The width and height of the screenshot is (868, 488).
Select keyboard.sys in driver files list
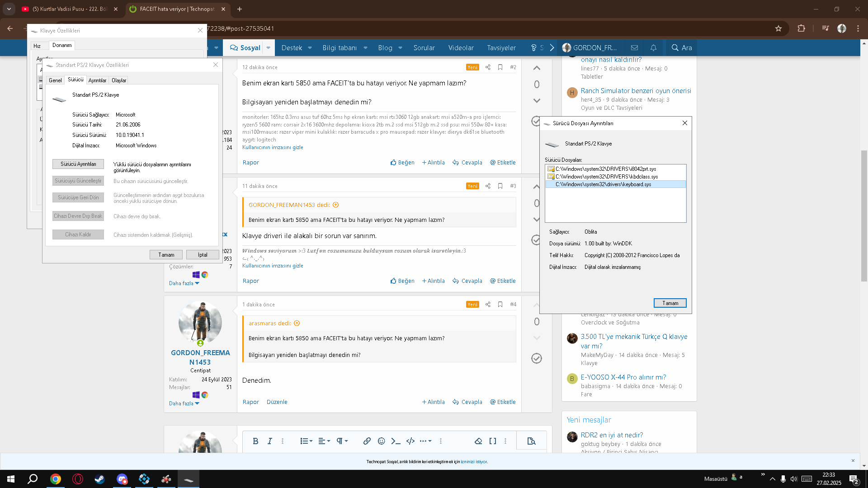(x=603, y=184)
